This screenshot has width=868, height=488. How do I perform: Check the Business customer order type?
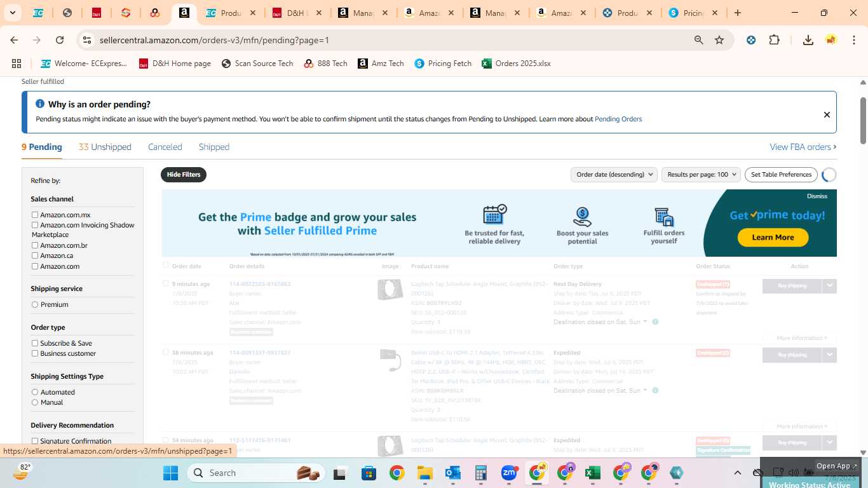click(x=35, y=353)
